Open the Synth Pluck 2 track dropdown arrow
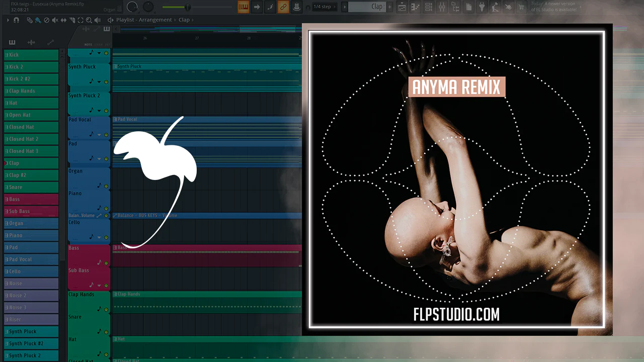The height and width of the screenshot is (362, 644). click(99, 111)
